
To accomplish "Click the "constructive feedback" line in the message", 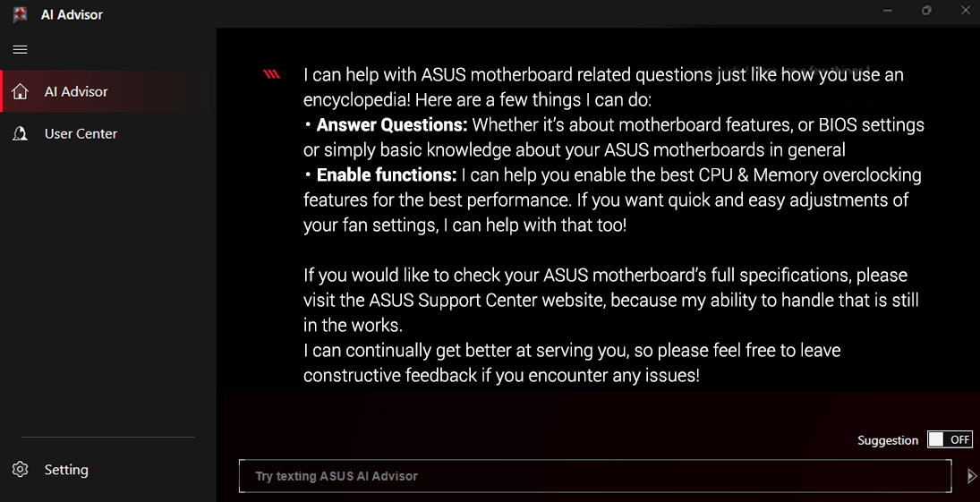I will tap(501, 376).
